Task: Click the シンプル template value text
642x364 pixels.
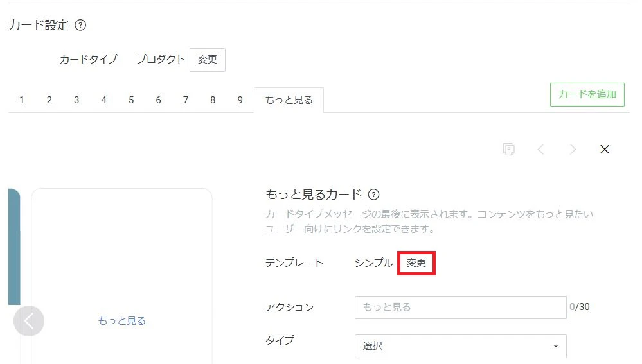Action: (374, 263)
